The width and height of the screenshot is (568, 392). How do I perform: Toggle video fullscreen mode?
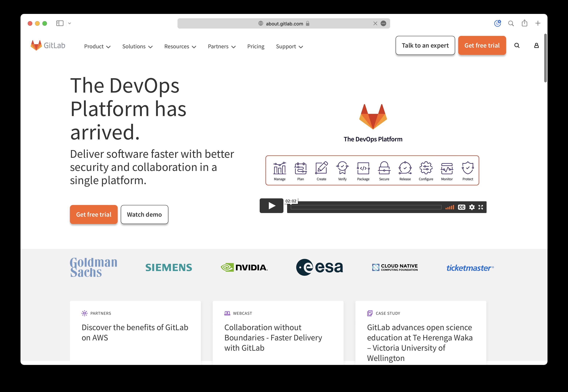481,207
